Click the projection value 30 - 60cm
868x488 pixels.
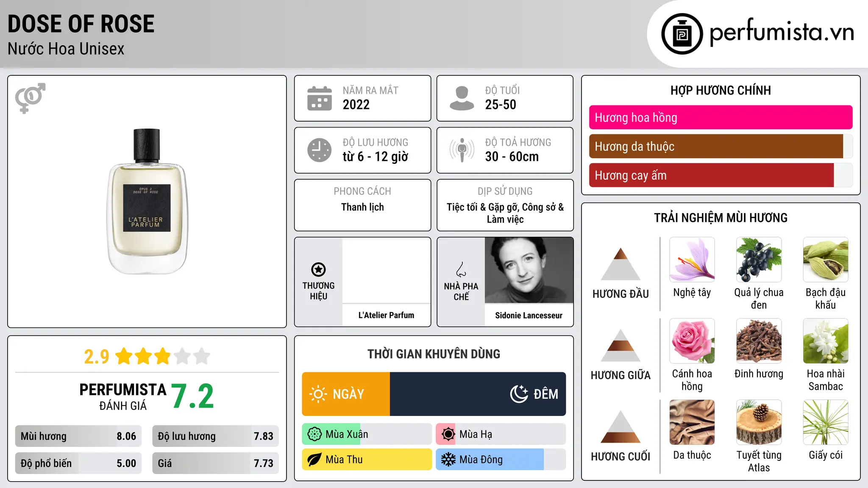click(512, 157)
